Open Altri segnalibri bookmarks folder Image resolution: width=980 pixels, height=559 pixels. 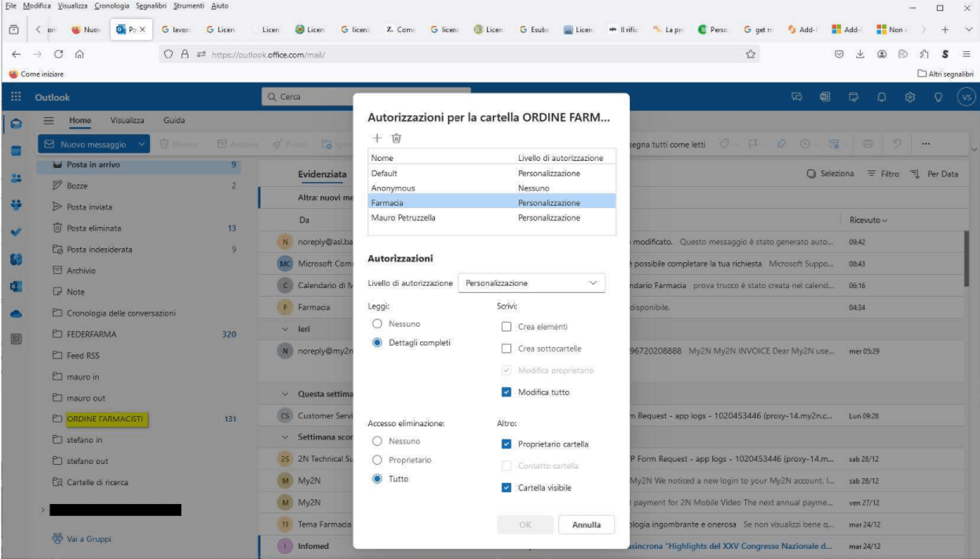click(x=945, y=74)
